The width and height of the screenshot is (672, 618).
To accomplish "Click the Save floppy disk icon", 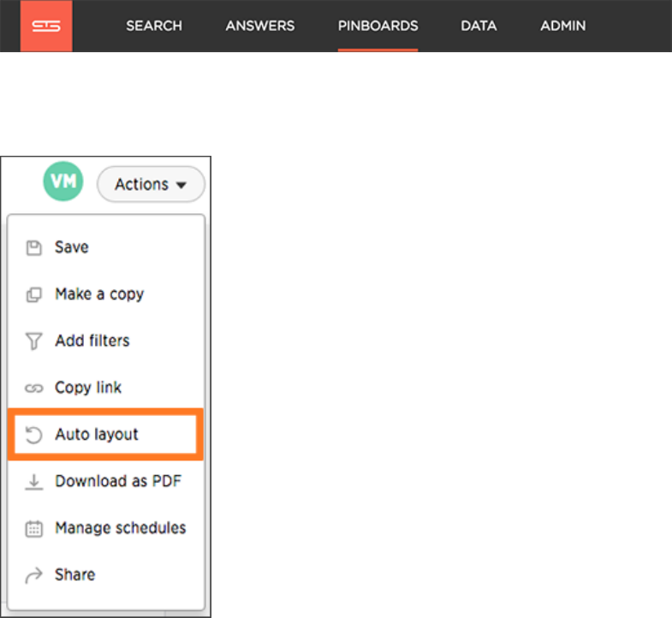I will click(x=34, y=247).
